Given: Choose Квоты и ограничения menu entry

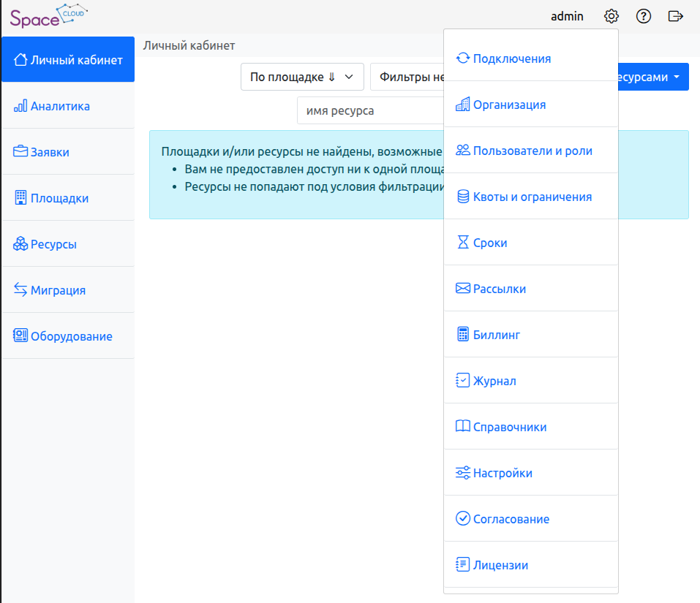Looking at the screenshot, I should pyautogui.click(x=532, y=197).
